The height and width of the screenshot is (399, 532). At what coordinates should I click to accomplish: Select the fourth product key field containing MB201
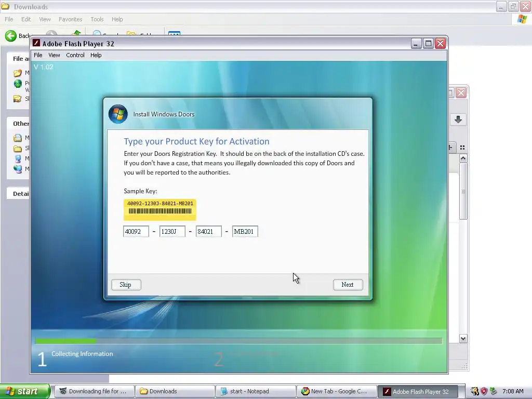(245, 231)
